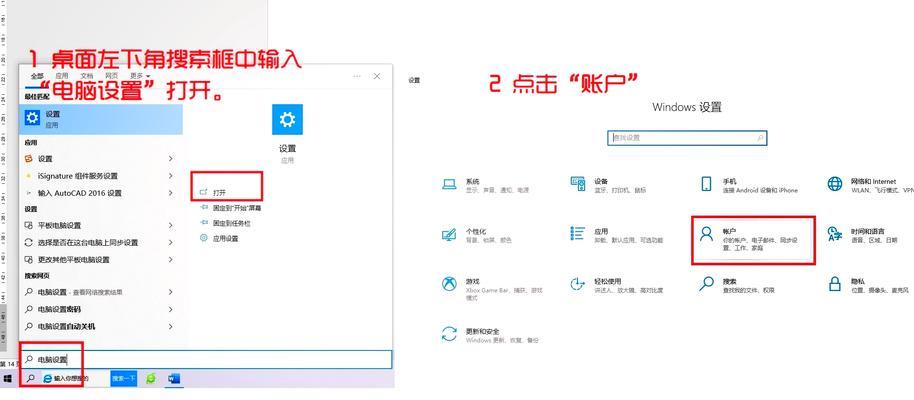
Task: Open the Internet Explorer taskbar icon
Action: 48,379
